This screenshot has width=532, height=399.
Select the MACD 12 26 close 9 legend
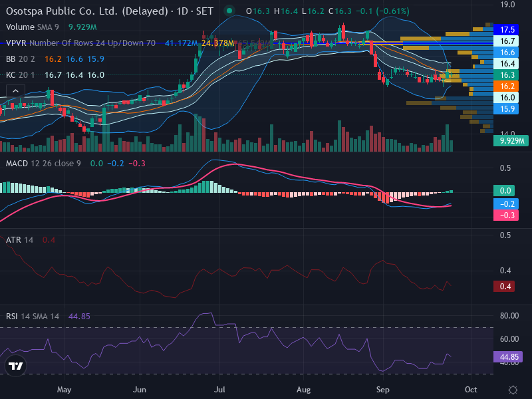coord(43,164)
